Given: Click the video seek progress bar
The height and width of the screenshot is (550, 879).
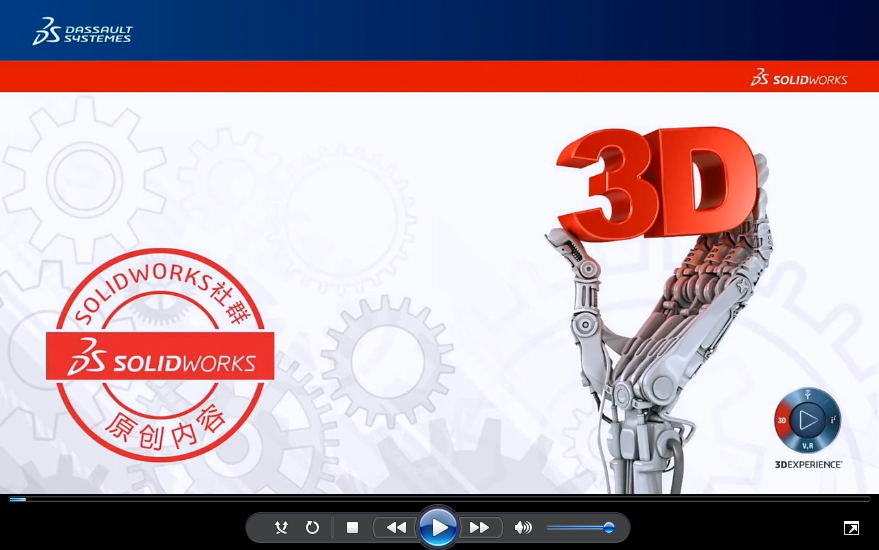Looking at the screenshot, I should pos(440,499).
